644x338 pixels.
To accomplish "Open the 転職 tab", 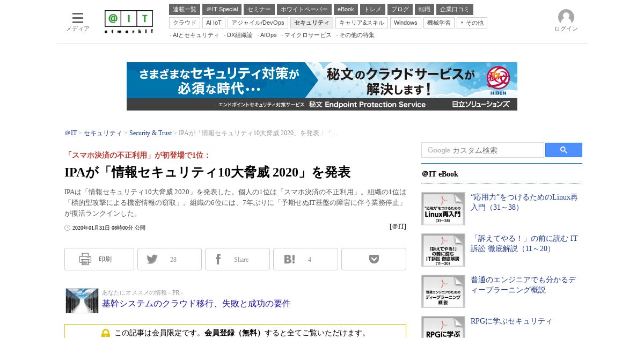I will [425, 9].
